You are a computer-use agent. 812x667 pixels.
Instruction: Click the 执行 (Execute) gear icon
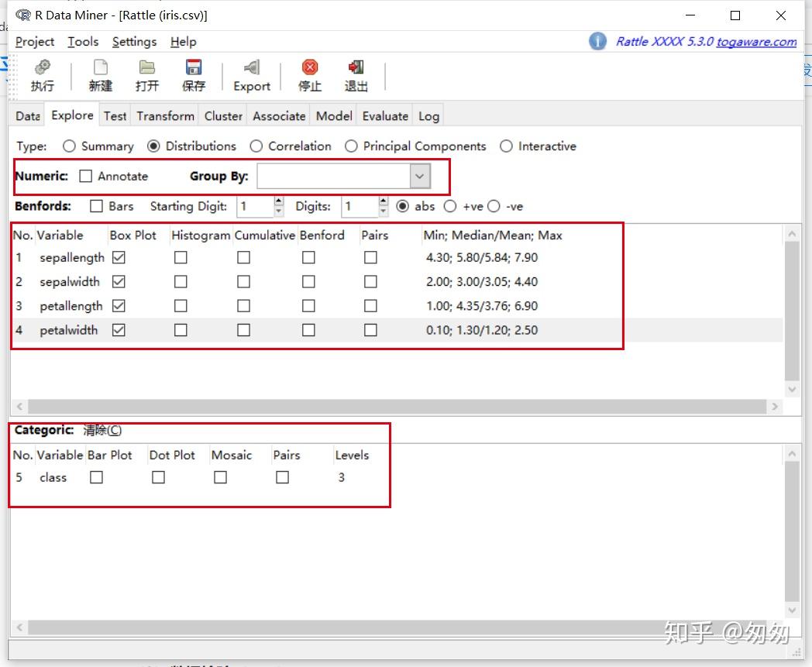(x=43, y=68)
